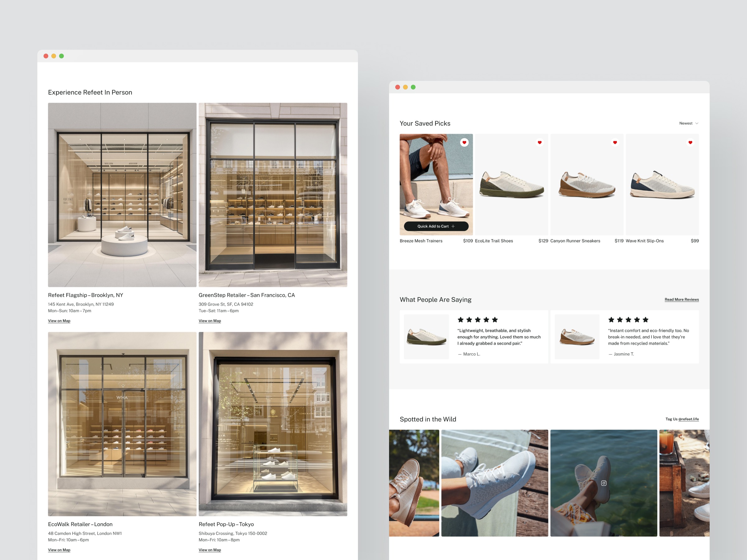
Task: Click green button on right window
Action: [413, 87]
